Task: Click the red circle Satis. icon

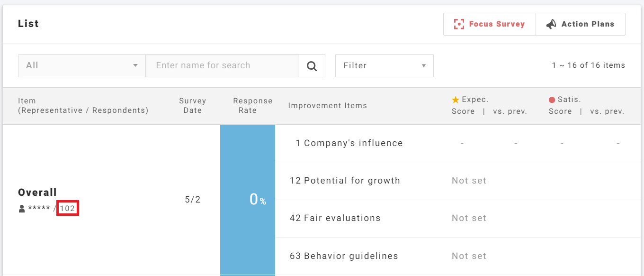Action: click(x=552, y=100)
